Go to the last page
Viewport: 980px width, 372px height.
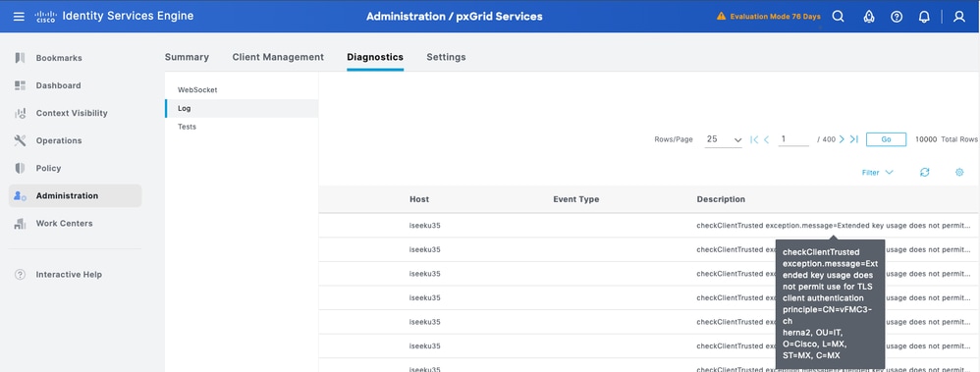coord(854,139)
